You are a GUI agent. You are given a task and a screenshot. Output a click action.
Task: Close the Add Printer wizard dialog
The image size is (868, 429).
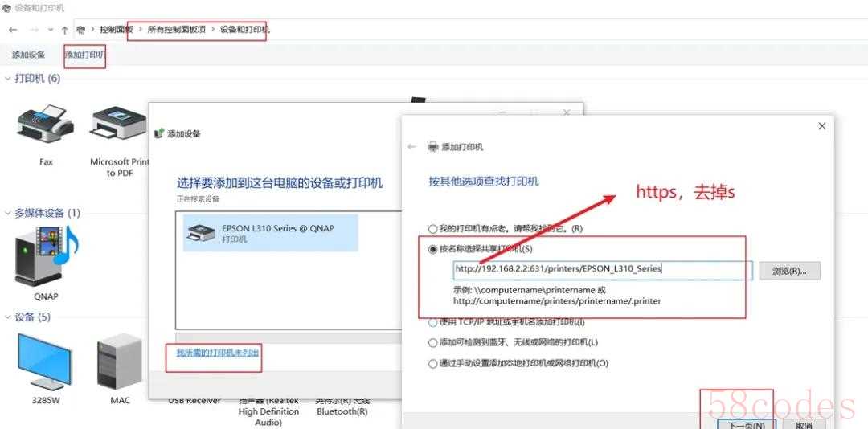(821, 126)
